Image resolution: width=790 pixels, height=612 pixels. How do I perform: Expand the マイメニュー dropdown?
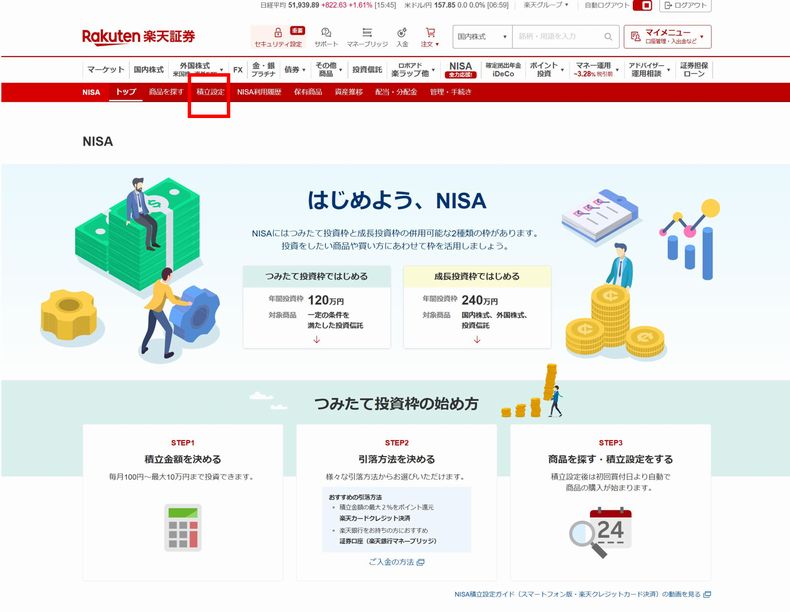click(668, 37)
